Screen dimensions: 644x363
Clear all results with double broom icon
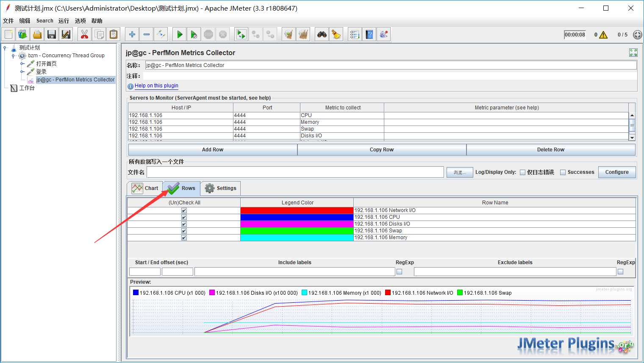click(x=303, y=34)
